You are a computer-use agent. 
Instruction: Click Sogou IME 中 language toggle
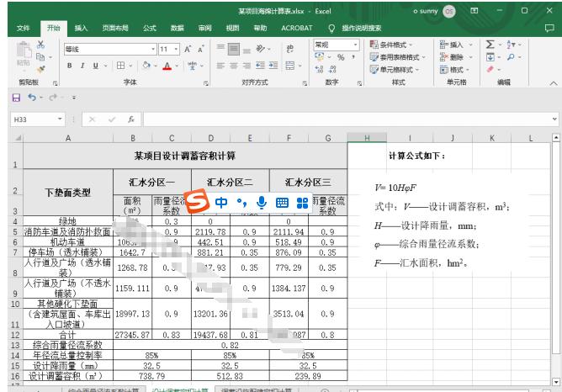pyautogui.click(x=221, y=203)
